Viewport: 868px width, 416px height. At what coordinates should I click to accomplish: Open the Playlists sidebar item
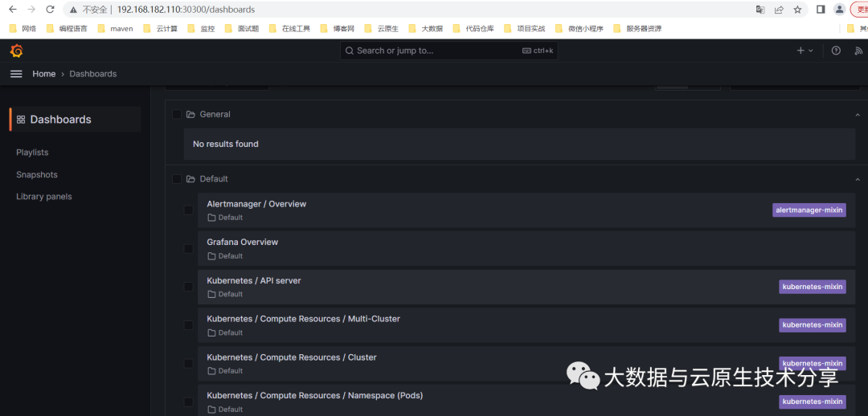click(32, 152)
